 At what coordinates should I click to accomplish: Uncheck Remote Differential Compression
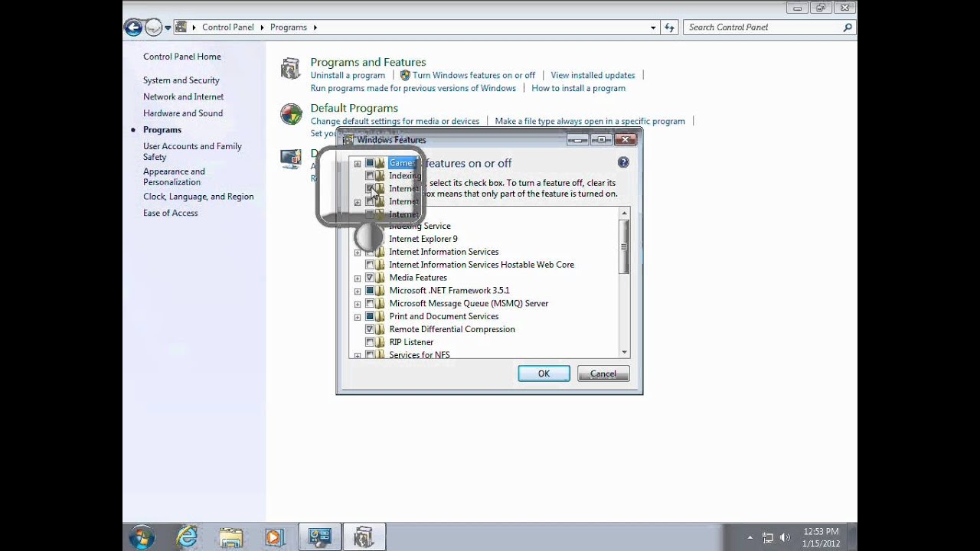coord(370,329)
